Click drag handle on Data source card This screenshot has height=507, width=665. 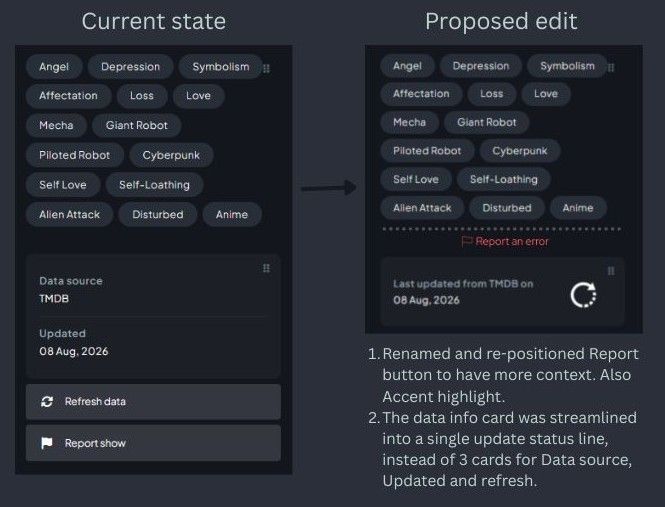coord(266,268)
